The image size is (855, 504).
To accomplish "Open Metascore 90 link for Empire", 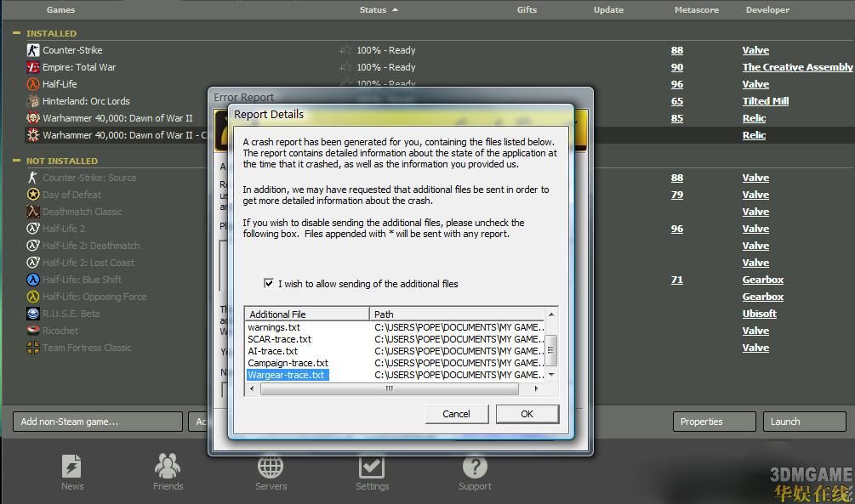I will click(x=676, y=67).
